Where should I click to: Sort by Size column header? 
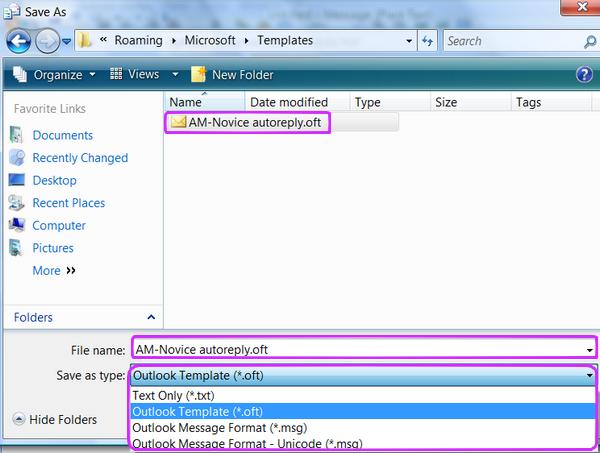pyautogui.click(x=471, y=102)
